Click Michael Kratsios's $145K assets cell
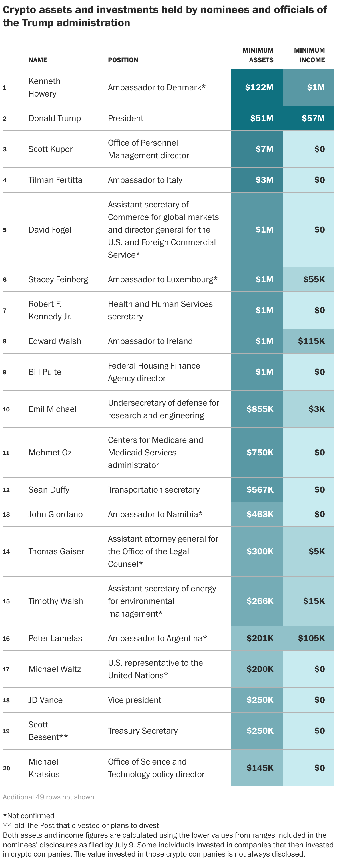337x868 pixels. pos(260,768)
